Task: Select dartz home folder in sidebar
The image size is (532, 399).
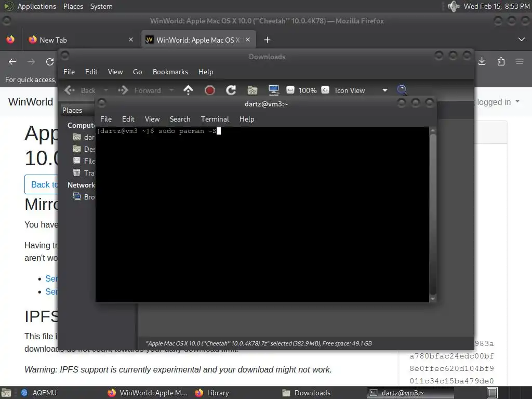Action: click(84, 137)
